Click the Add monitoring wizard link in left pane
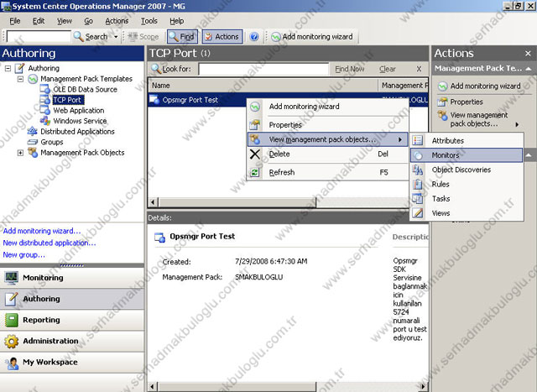The height and width of the screenshot is (392, 537). 42,231
